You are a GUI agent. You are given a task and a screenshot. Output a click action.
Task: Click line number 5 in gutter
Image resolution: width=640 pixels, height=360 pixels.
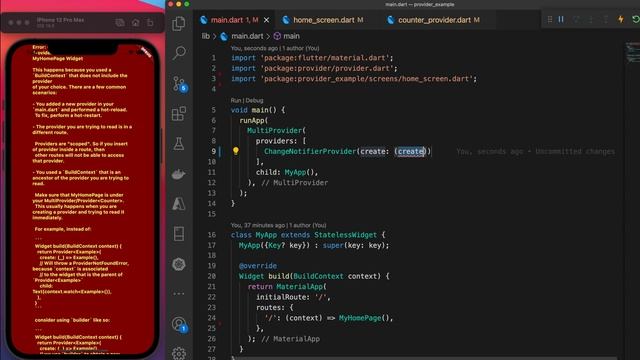pyautogui.click(x=213, y=110)
